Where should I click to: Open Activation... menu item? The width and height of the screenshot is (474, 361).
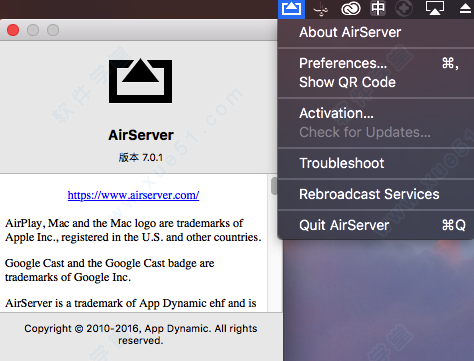tap(376, 113)
